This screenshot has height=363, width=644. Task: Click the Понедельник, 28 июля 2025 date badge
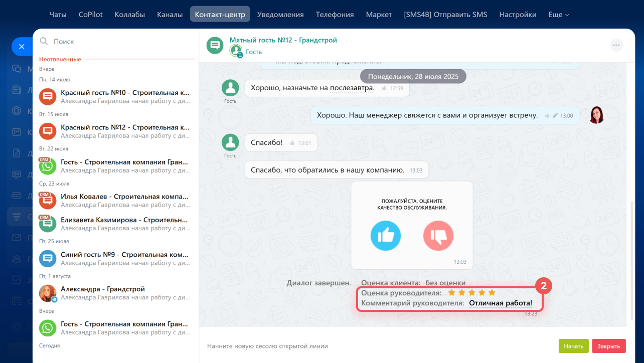[413, 77]
